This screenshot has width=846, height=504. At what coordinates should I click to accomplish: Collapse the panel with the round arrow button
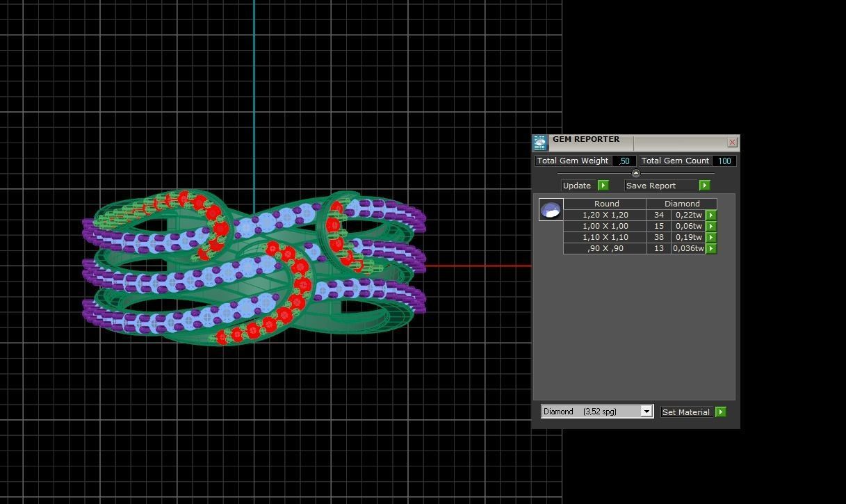[x=635, y=173]
